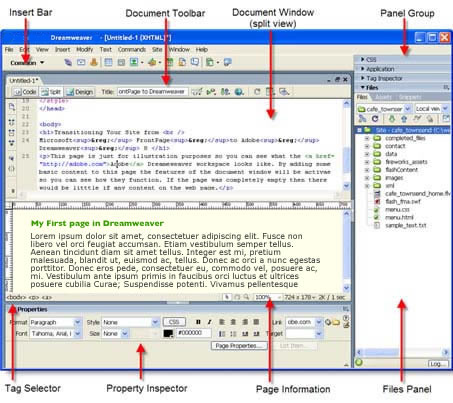This screenshot has width=453, height=403.
Task: Switch to Split view
Action: pyautogui.click(x=51, y=92)
